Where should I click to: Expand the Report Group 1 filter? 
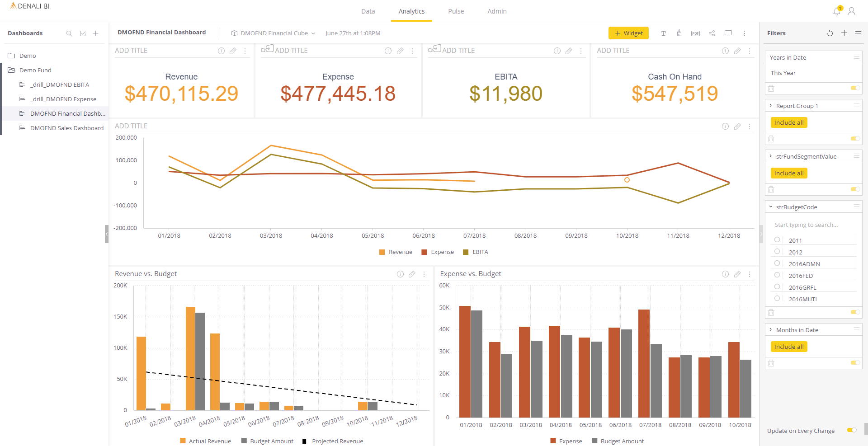[x=771, y=105]
